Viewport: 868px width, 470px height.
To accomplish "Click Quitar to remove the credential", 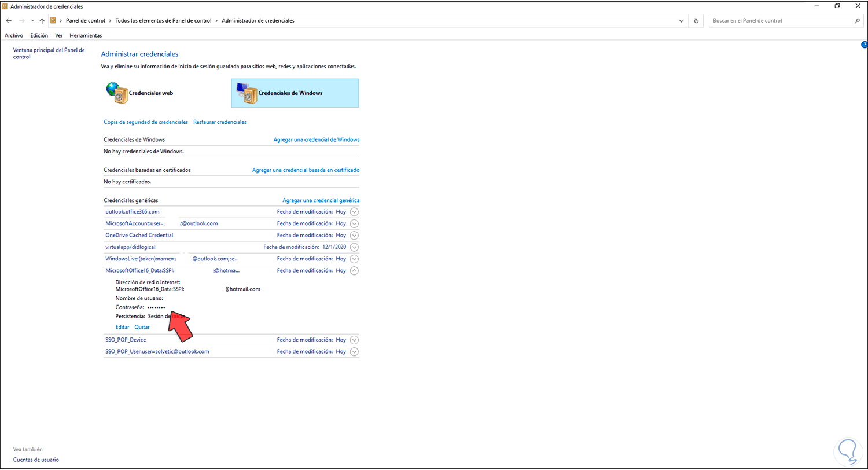I will (x=142, y=327).
